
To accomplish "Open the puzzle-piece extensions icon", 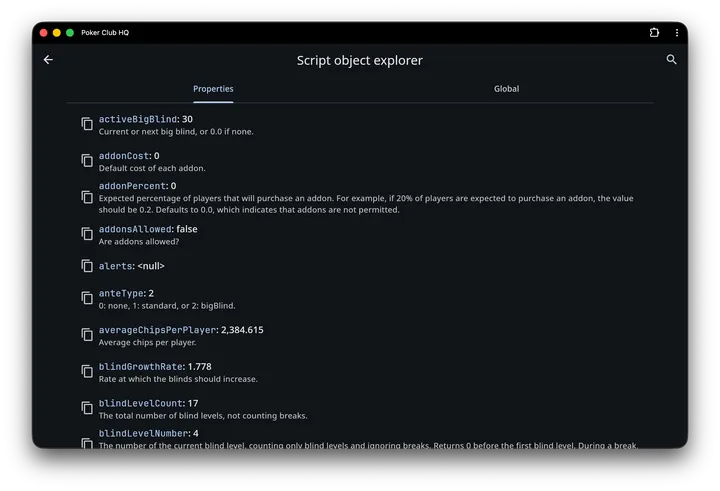I will [654, 33].
